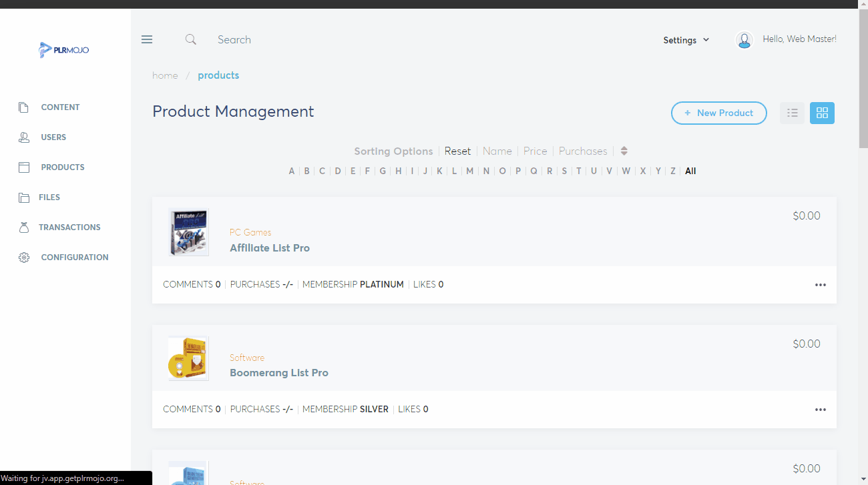Click the Files folder icon
Screen dimensions: 868x485
coord(24,197)
